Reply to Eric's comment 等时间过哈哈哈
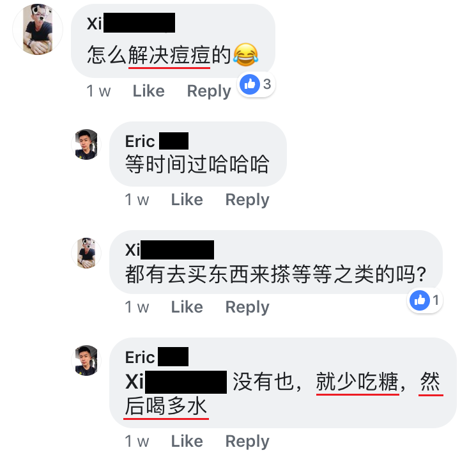Image resolution: width=476 pixels, height=457 pixels. coord(247,200)
